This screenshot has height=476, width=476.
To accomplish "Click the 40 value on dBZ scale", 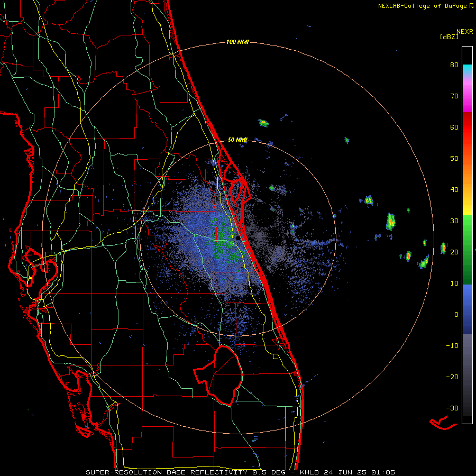I will click(x=454, y=190).
